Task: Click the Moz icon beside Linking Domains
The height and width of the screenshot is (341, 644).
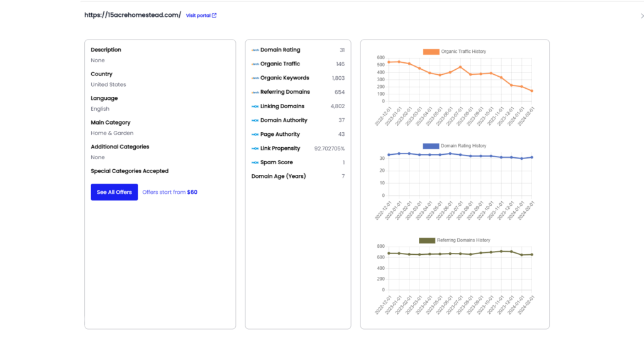Action: coord(255,106)
